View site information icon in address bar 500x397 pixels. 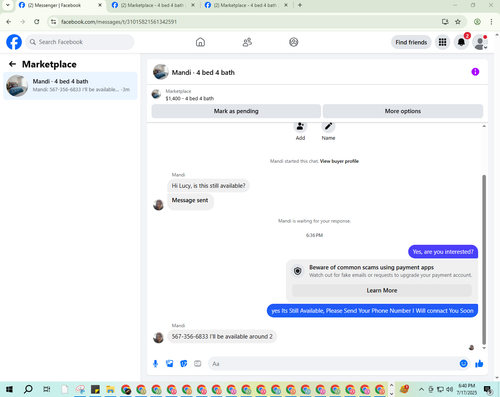[53, 22]
